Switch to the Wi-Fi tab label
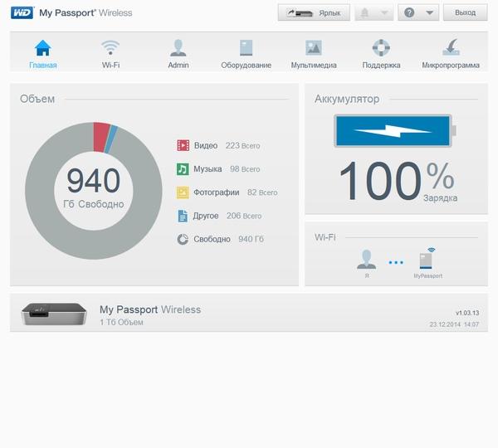Viewport: 498px width, 448px height. pos(110,65)
